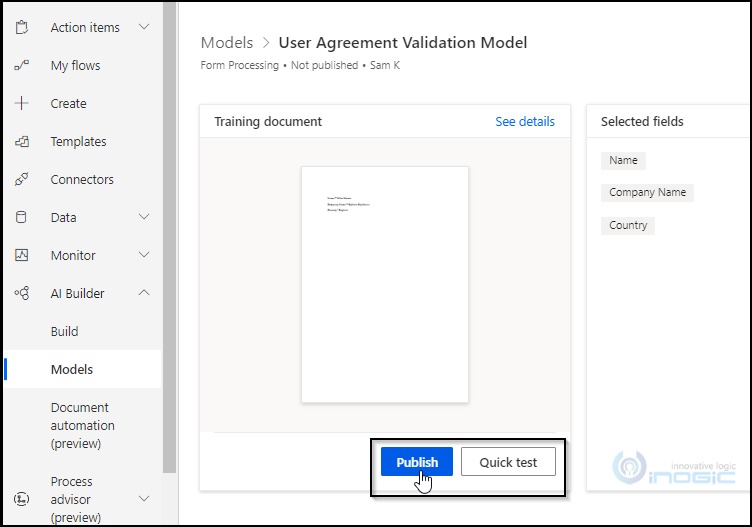This screenshot has height=527, width=752.
Task: Open Connectors page
Action: tap(82, 179)
